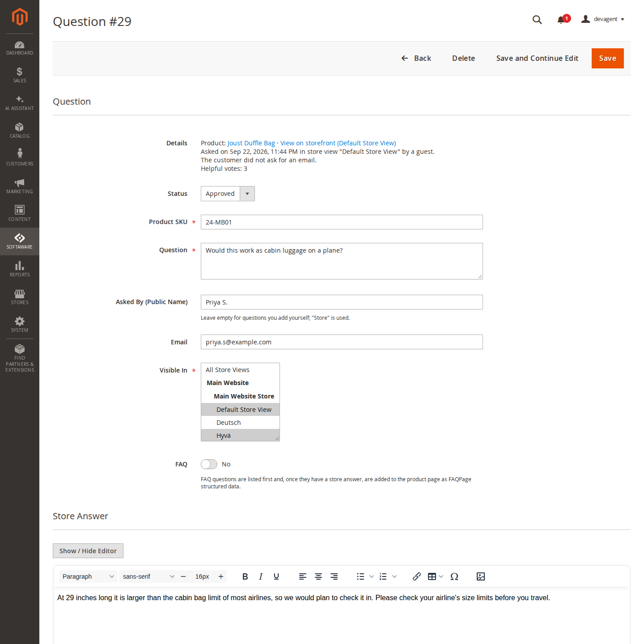Open special characters (omega) picker
Viewport: 644px width, 644px height.
pyautogui.click(x=454, y=576)
